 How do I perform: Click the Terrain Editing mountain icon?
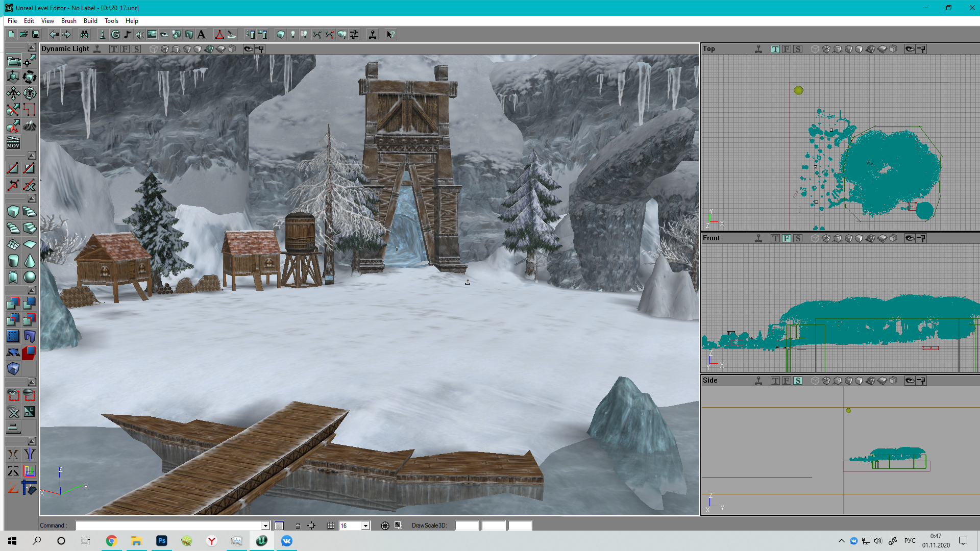tap(30, 126)
